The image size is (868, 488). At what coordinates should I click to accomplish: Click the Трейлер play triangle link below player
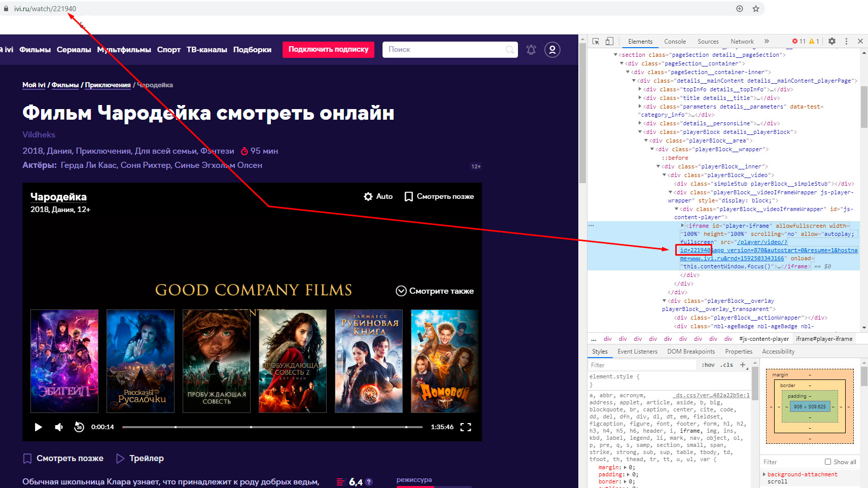140,458
